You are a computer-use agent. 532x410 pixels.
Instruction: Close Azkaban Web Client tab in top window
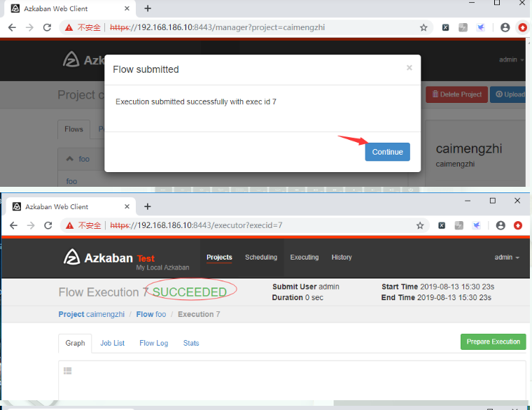pyautogui.click(x=127, y=8)
